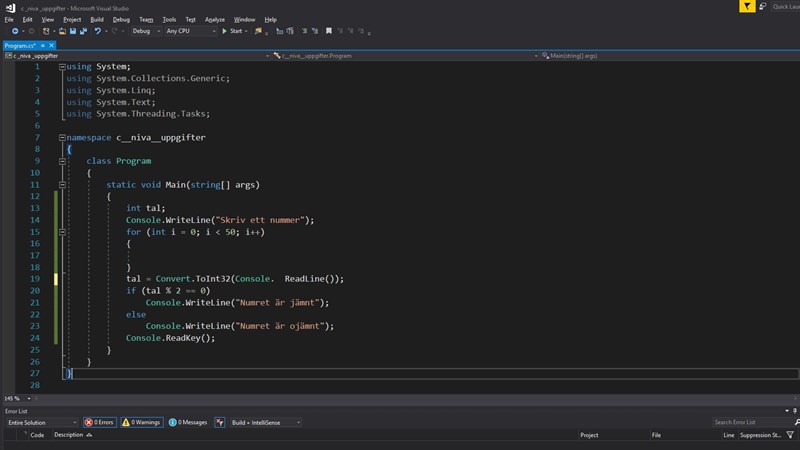800x450 pixels.
Task: Open the Build menu
Action: 97,19
